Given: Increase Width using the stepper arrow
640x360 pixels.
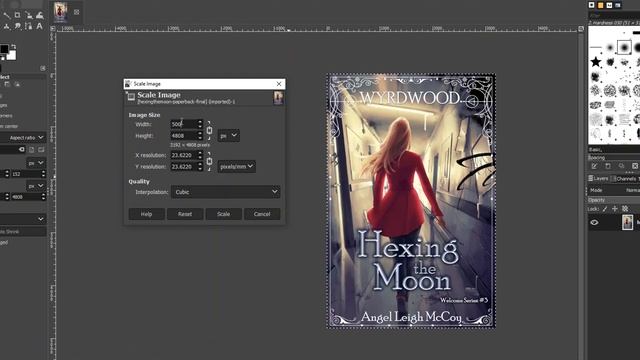Looking at the screenshot, I should (x=200, y=122).
